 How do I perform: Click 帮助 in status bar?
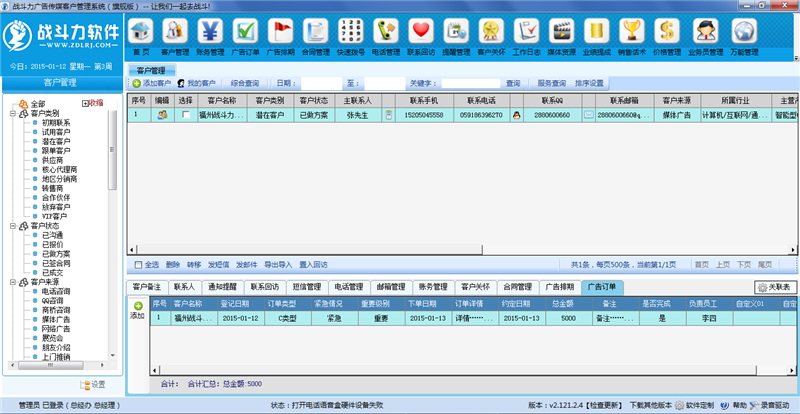click(739, 405)
